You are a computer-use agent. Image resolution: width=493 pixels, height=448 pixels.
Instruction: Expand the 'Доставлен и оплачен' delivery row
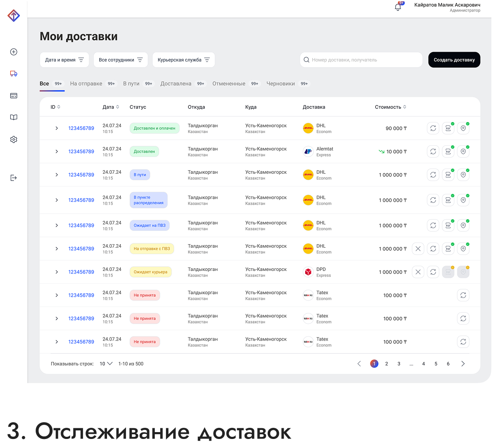pos(56,129)
